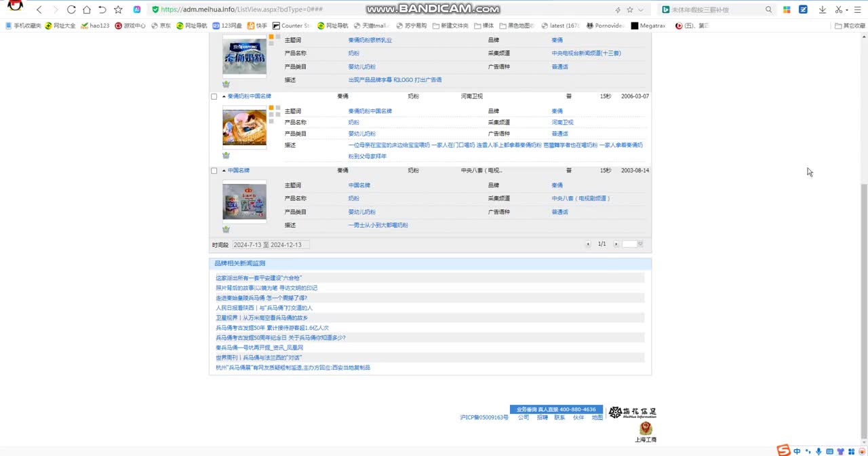Click the microphone icon in IME toolbar
The image size is (868, 456).
tap(819, 451)
